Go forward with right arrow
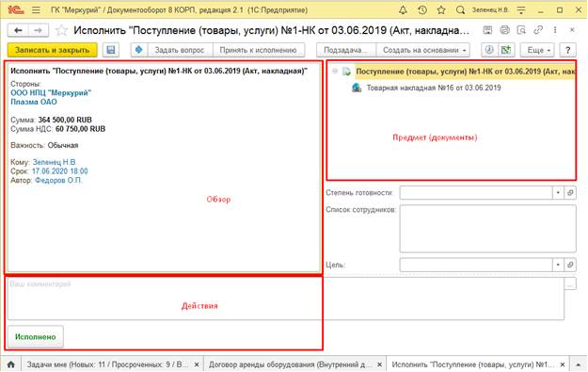The image size is (588, 372). (x=39, y=30)
